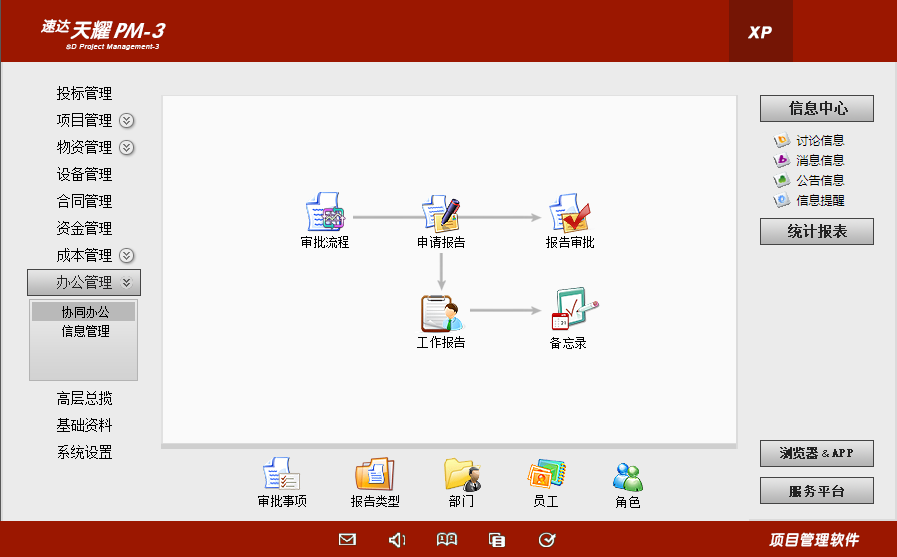897x557 pixels.
Task: Open 投标管理 in the sidebar
Action: click(x=84, y=94)
